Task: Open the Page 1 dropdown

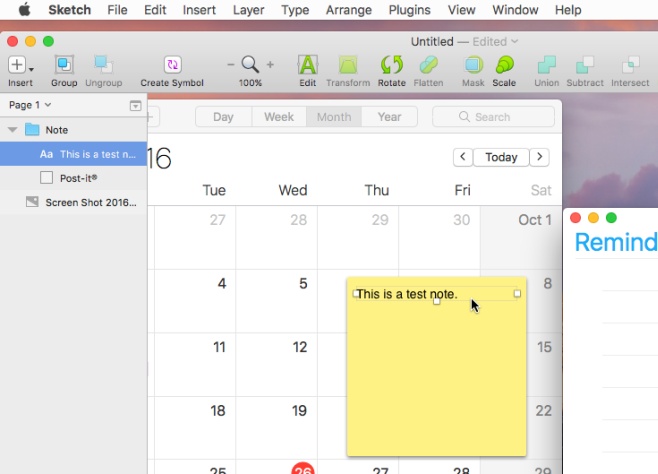Action: point(30,105)
